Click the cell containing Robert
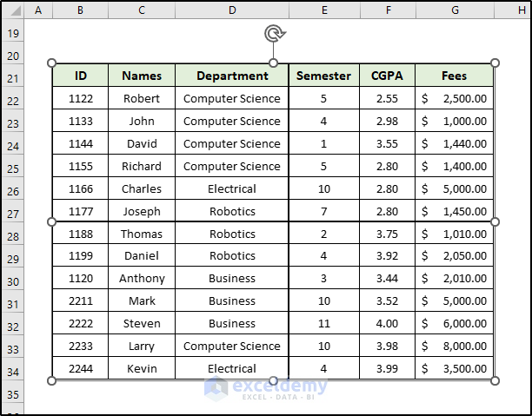Image resolution: width=532 pixels, height=416 pixels. [x=142, y=98]
